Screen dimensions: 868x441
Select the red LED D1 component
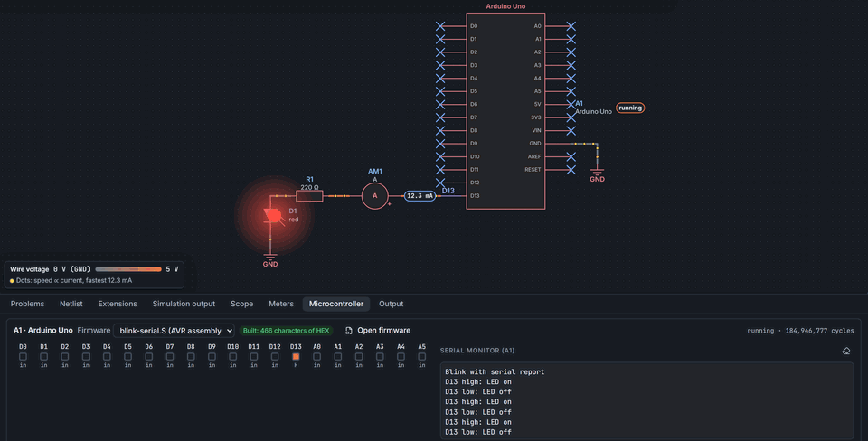coord(273,216)
